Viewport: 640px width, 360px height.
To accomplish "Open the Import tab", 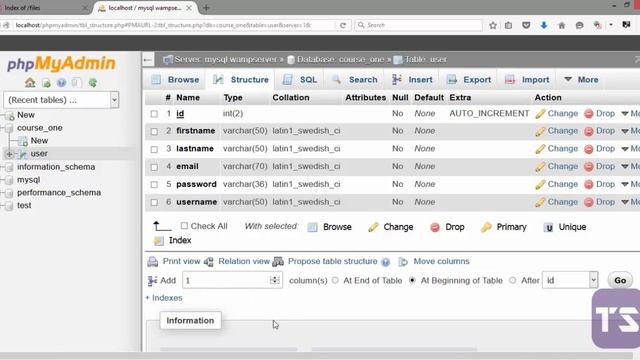I will [x=527, y=80].
